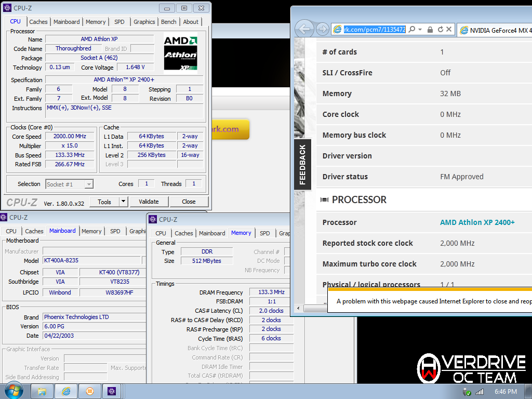This screenshot has width=532, height=399.
Task: Click the Code Name value Thoroughbred
Action: tap(73, 48)
